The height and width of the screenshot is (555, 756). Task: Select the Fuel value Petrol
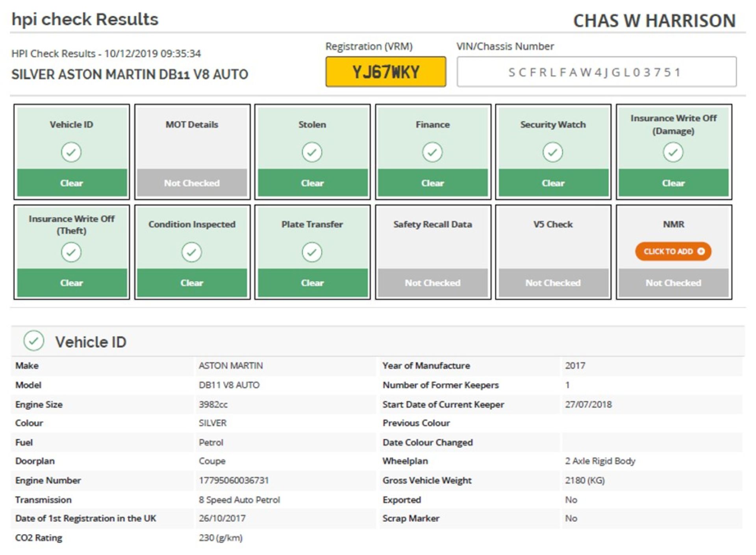click(211, 442)
